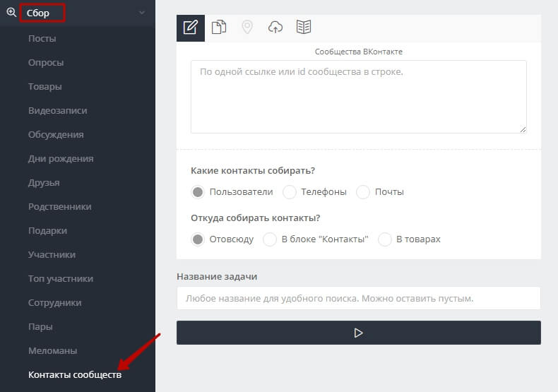Screen dimensions: 558x392
Task: Select Участники in the sidebar
Action: (x=52, y=255)
